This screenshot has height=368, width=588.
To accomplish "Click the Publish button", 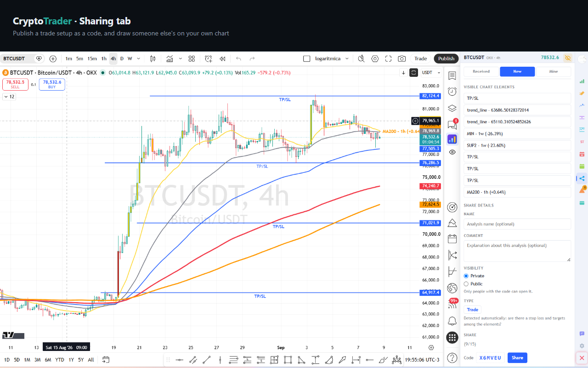I will pos(446,58).
